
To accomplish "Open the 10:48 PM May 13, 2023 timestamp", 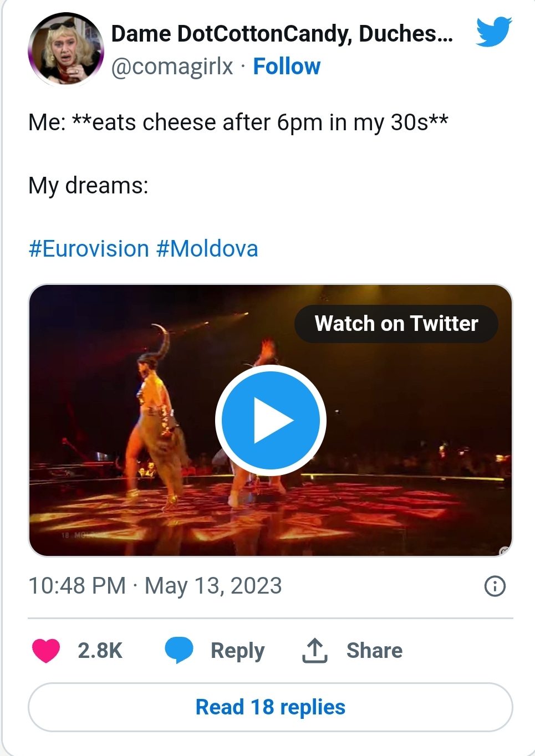I will click(155, 586).
